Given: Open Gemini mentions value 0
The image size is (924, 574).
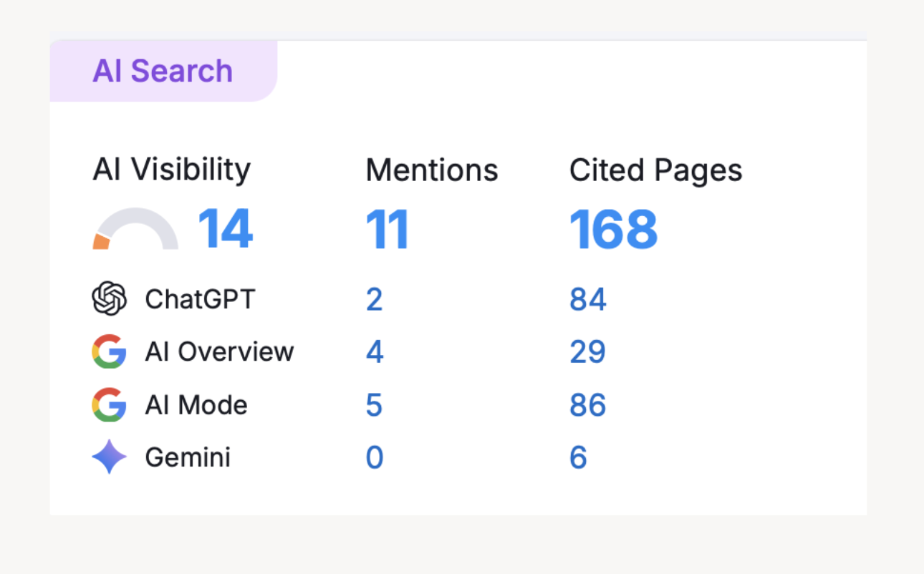Looking at the screenshot, I should [x=375, y=457].
